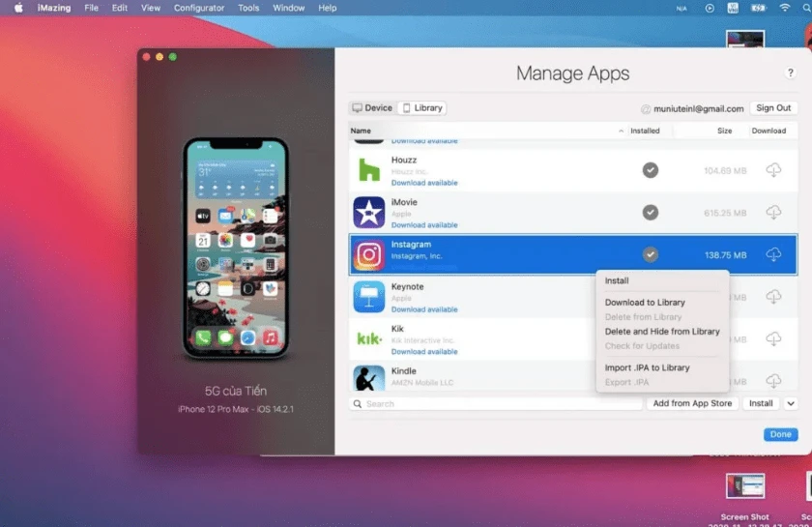This screenshot has height=527, width=812.
Task: Click the Install button at the bottom
Action: click(761, 403)
